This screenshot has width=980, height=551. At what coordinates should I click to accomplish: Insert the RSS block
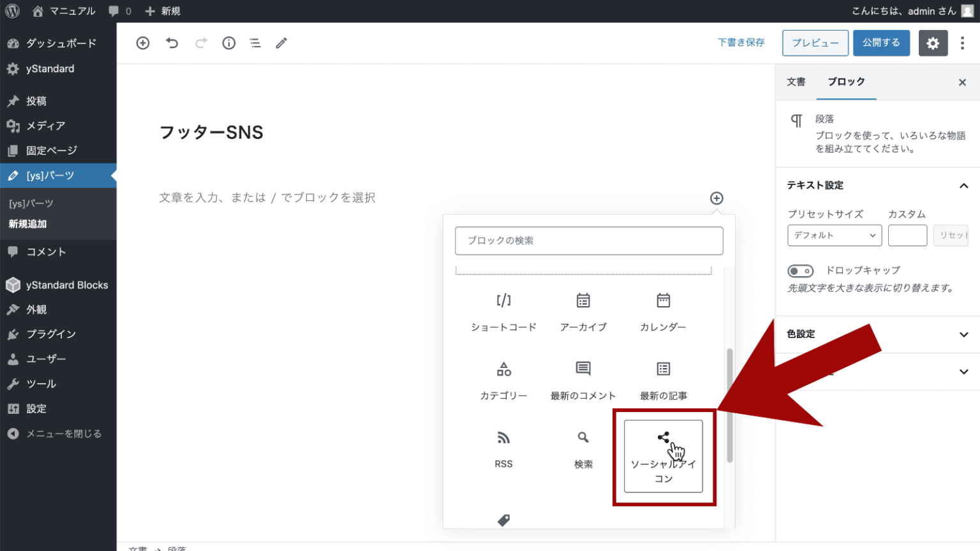503,449
